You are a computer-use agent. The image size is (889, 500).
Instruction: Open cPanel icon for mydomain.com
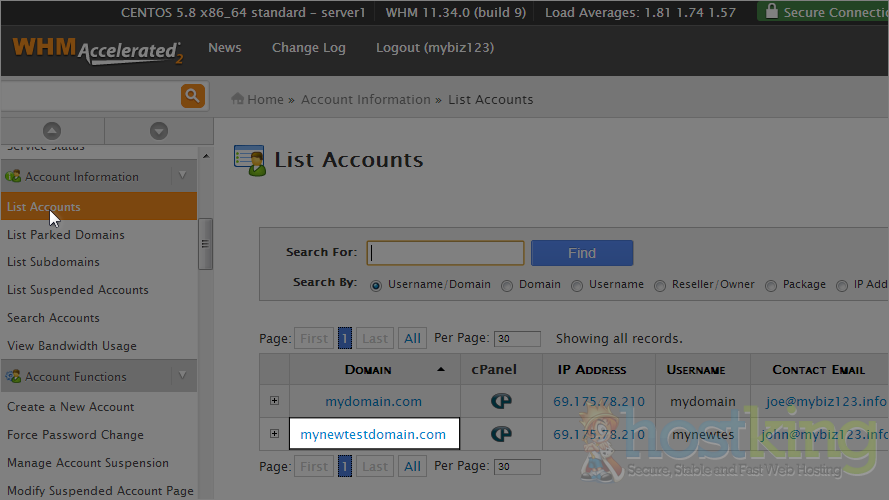[x=501, y=402]
